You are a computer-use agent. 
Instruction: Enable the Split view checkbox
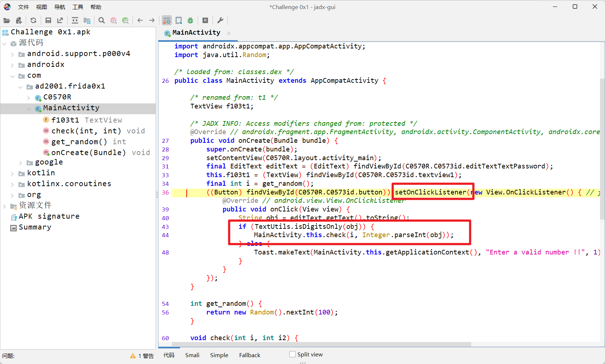(292, 354)
